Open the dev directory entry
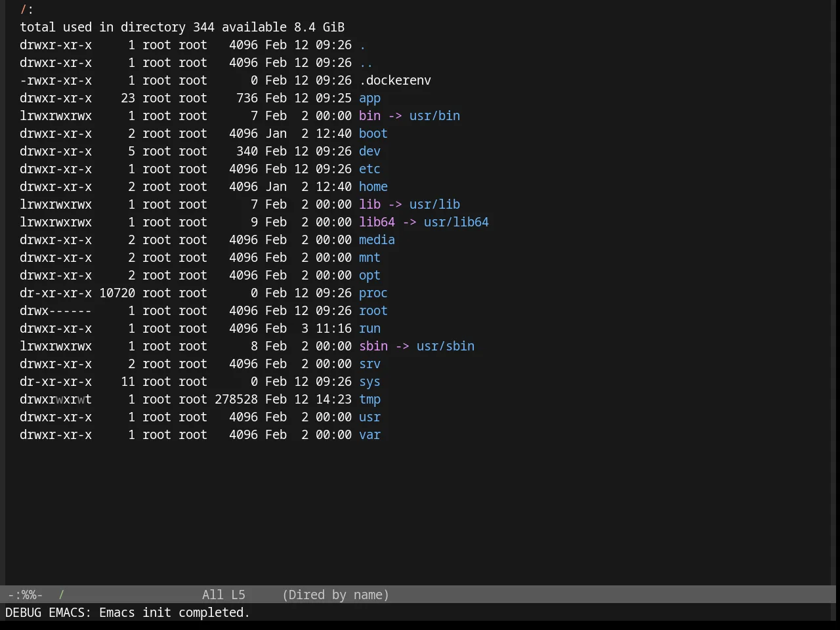The image size is (840, 630). [369, 152]
